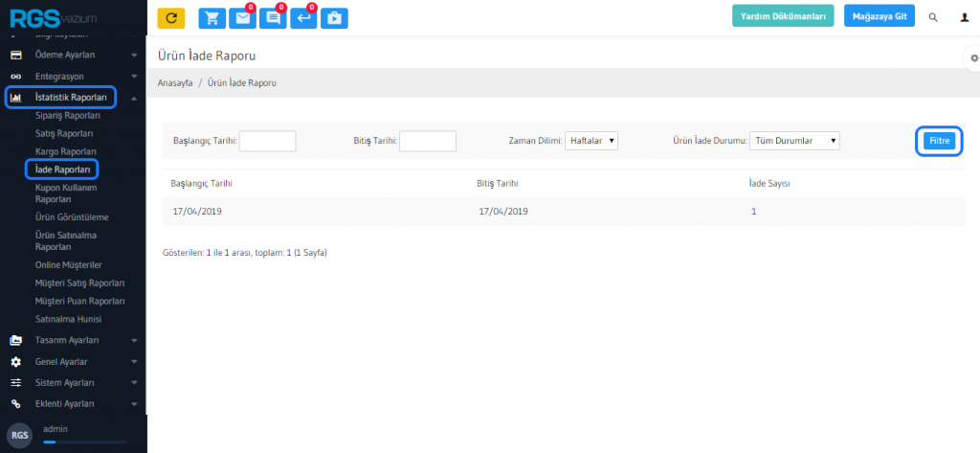The image size is (980, 453).
Task: Click the yellow refresh button
Action: point(170,17)
